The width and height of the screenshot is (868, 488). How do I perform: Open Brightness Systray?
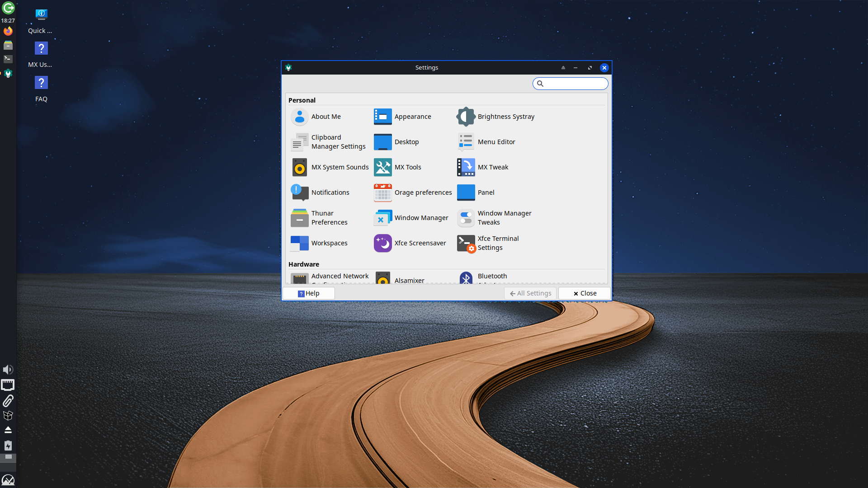pos(495,117)
